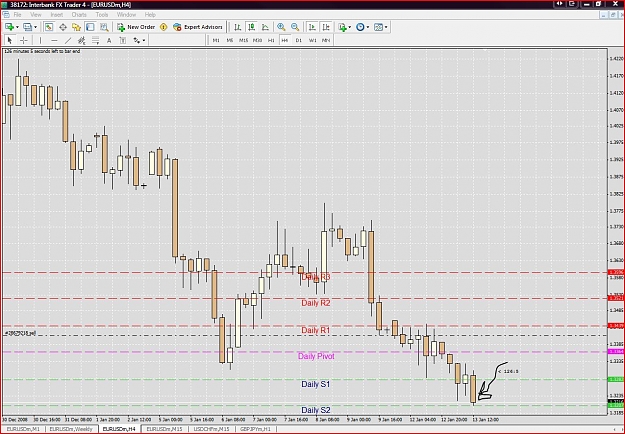Switch to the EURUSDm,Weekly chart tab

point(71,429)
